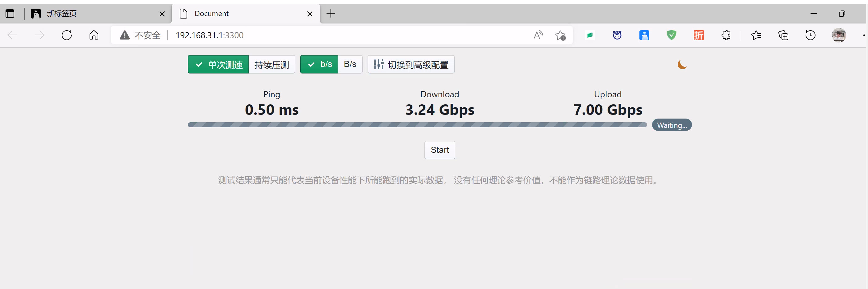This screenshot has height=289, width=868.
Task: Open the browser extensions puzzle icon
Action: 726,35
